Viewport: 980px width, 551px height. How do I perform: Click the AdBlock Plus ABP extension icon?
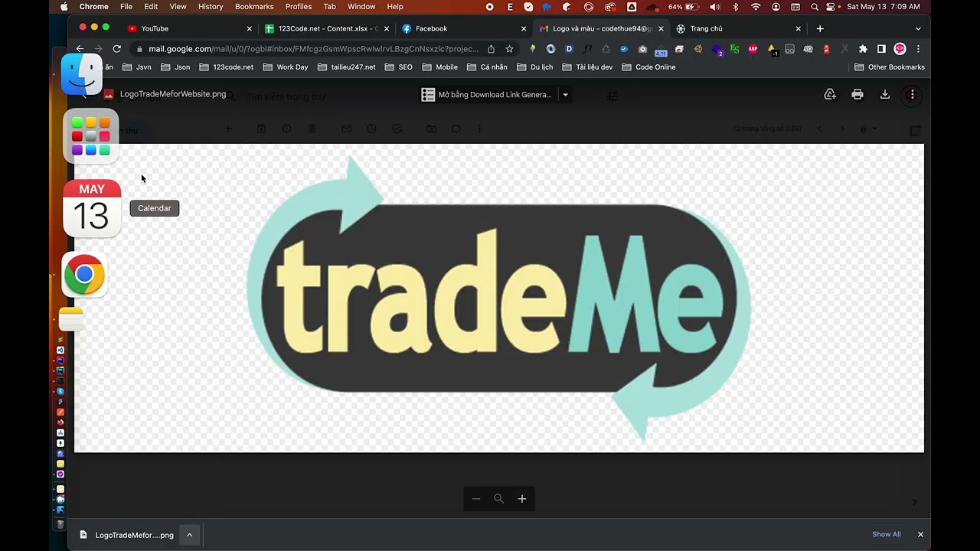(x=753, y=48)
